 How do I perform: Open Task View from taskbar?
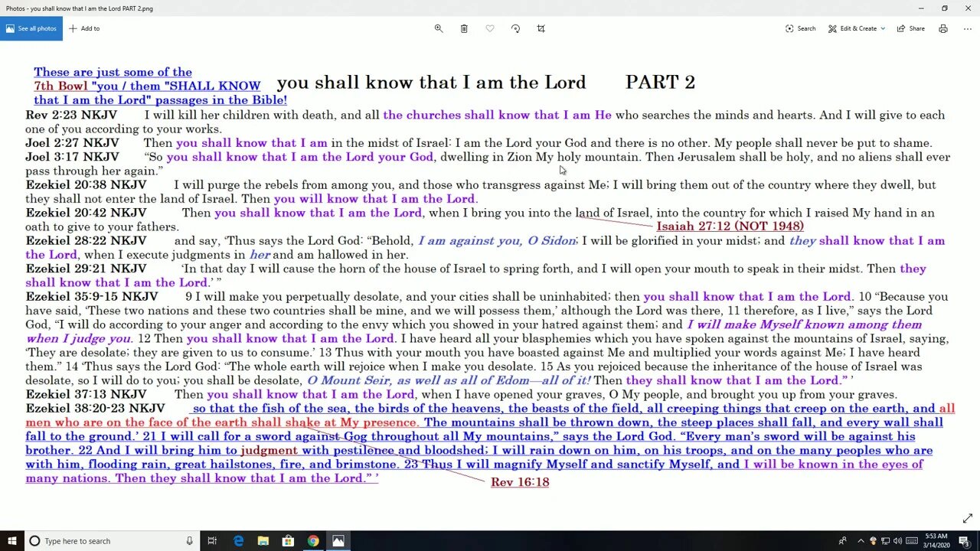(213, 541)
